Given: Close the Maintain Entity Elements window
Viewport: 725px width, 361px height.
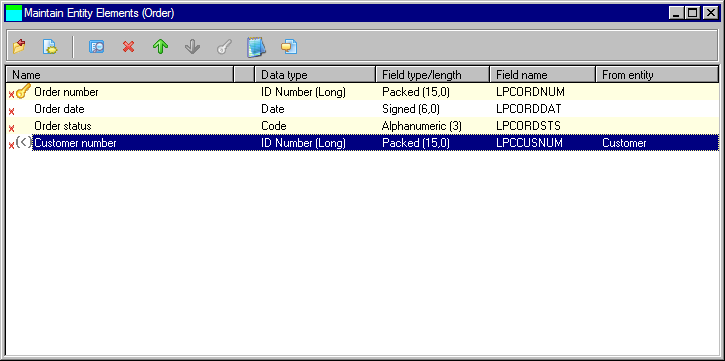Looking at the screenshot, I should 710,13.
